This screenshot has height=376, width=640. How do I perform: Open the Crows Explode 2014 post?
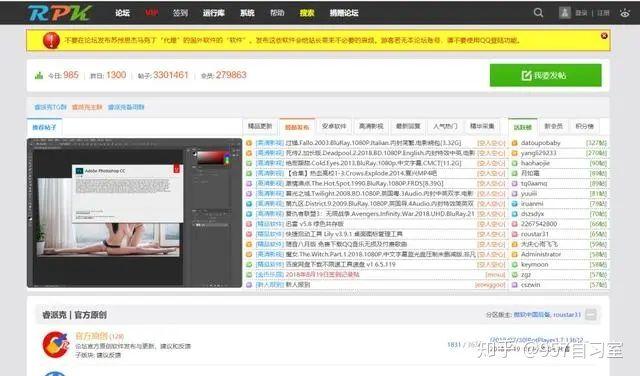pos(362,174)
